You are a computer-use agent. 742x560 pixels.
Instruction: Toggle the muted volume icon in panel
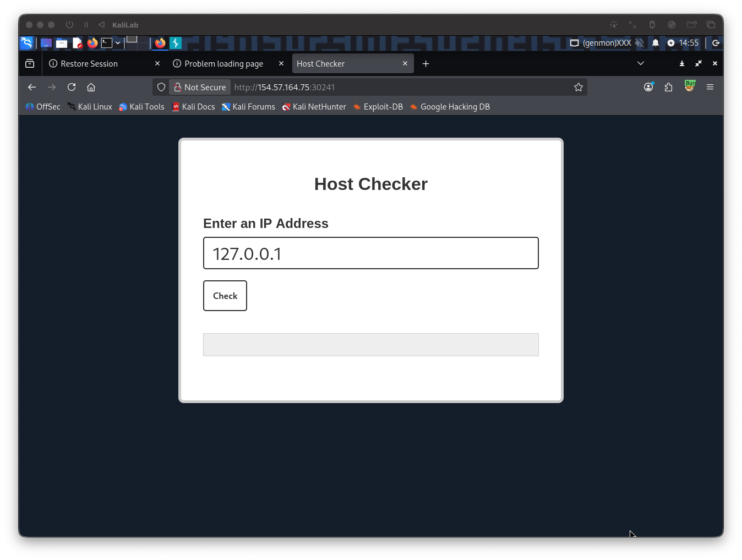pyautogui.click(x=639, y=43)
